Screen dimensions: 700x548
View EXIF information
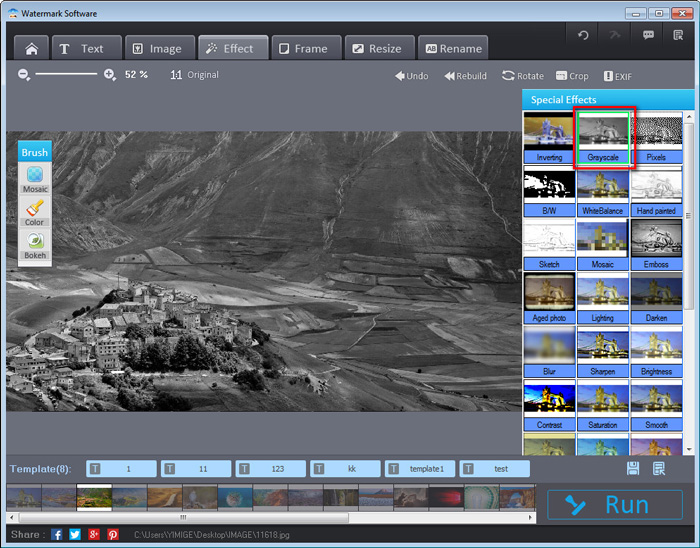pos(618,76)
